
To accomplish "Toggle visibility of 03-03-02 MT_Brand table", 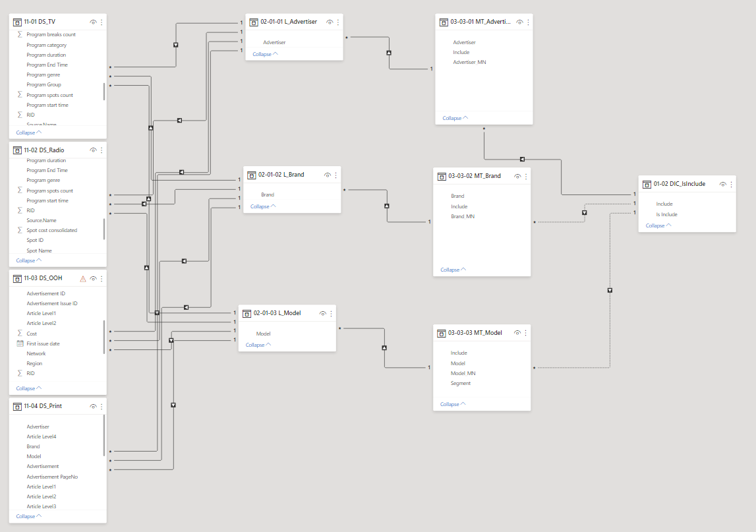I will tap(517, 177).
